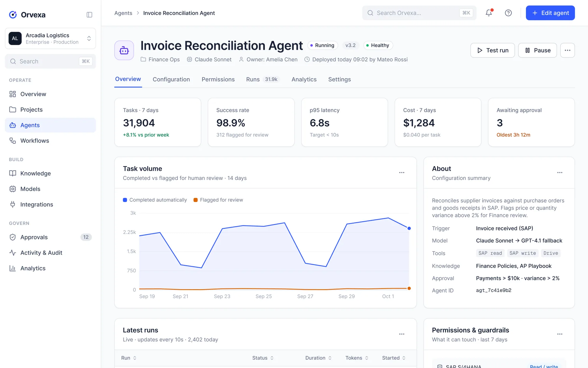Go back to Agents via breadcrumb

(123, 13)
